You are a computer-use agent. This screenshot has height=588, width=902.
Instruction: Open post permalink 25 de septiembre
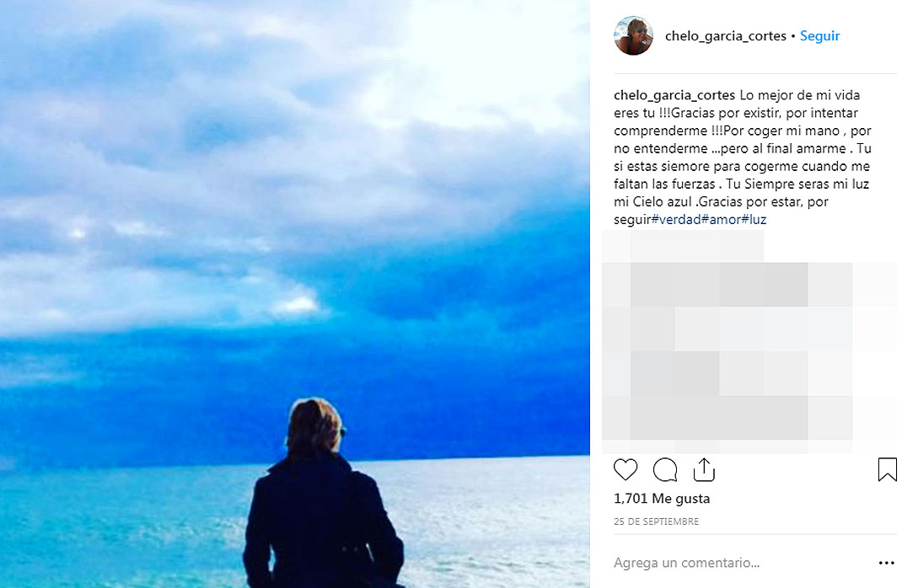click(x=657, y=521)
